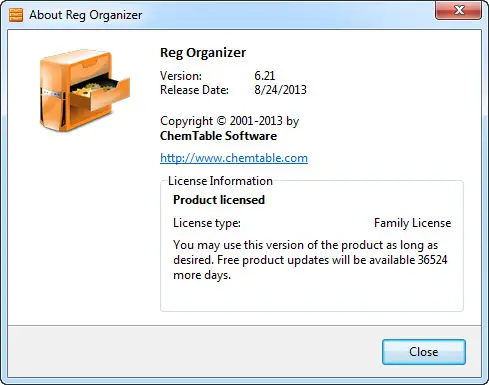Screen dimensions: 489x385
Task: Click the Release Date label
Action: [x=194, y=90]
